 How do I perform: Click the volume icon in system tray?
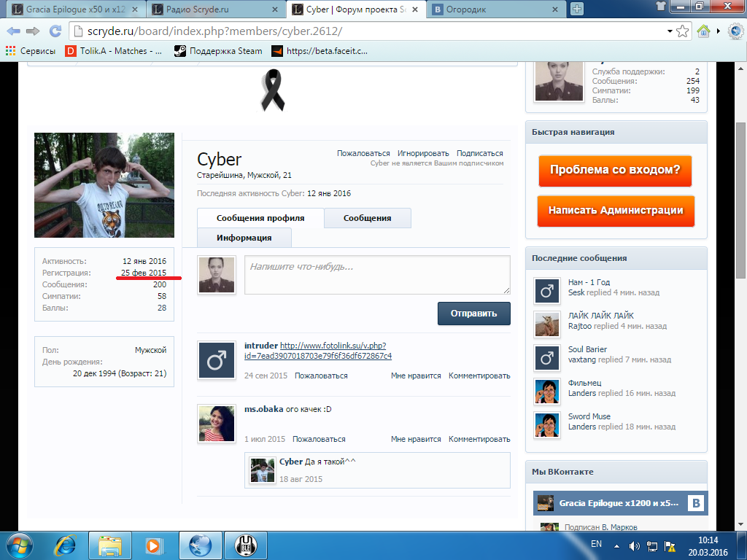click(x=634, y=545)
